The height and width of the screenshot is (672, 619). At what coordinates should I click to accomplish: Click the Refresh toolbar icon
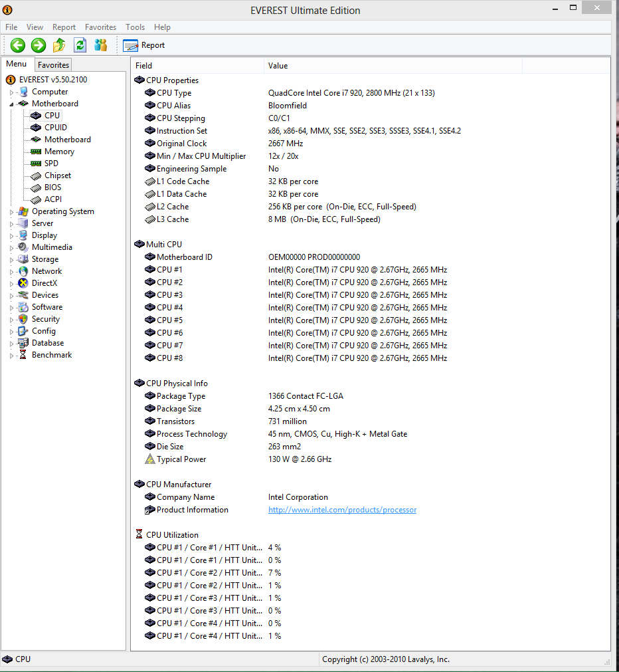tap(80, 45)
